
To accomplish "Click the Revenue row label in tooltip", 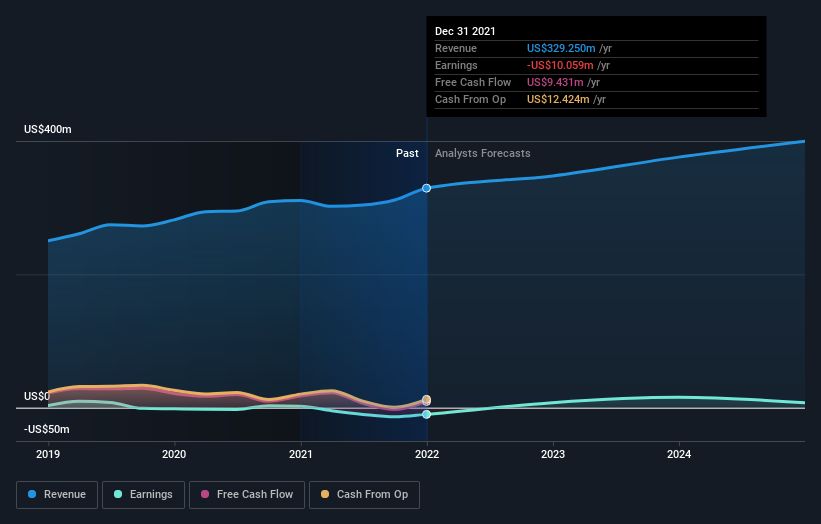I will click(x=456, y=48).
